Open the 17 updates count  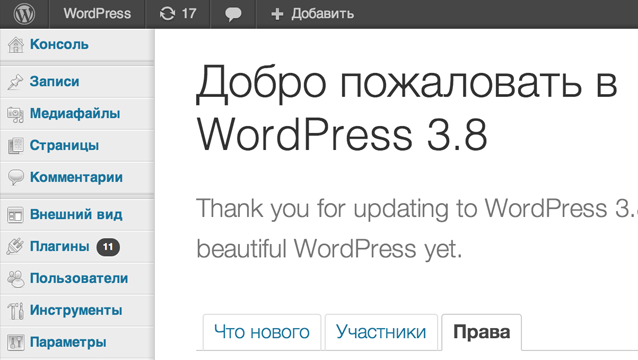(x=189, y=14)
